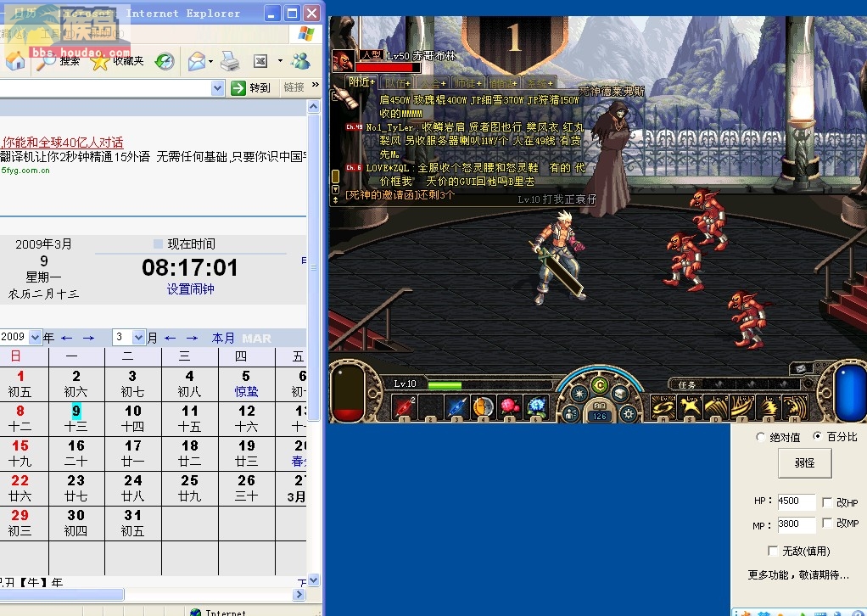Expand the Mail button dropdown arrow

click(210, 61)
